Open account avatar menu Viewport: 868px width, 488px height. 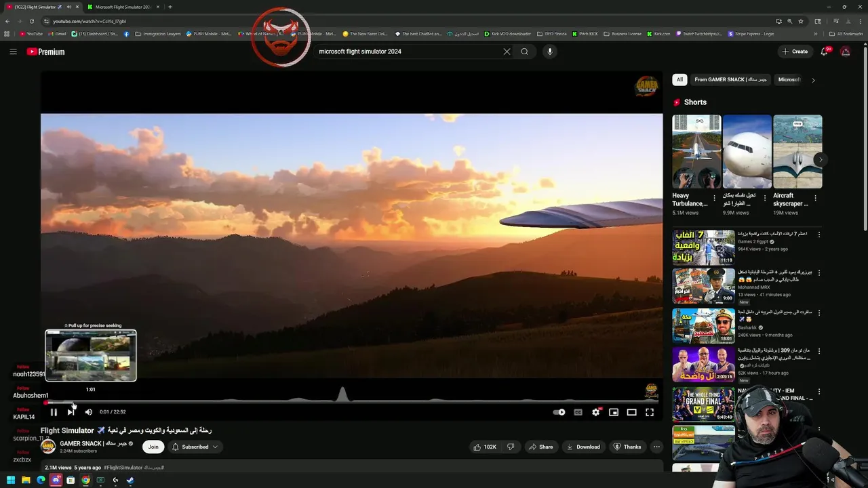click(845, 52)
